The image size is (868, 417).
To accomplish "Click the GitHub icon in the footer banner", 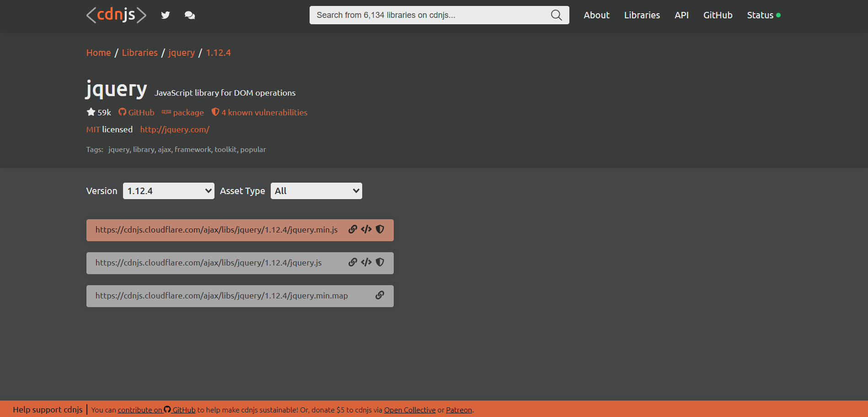I will 167,409.
